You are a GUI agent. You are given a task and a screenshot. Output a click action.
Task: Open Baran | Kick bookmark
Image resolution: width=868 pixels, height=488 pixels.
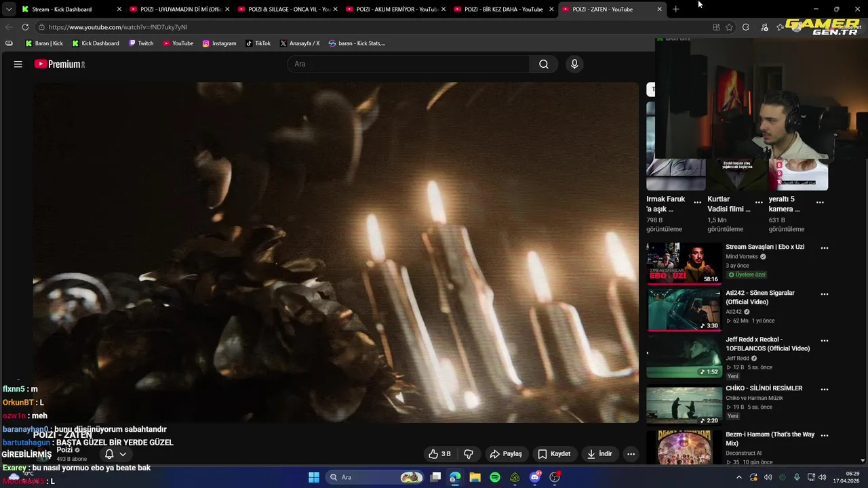coord(44,43)
